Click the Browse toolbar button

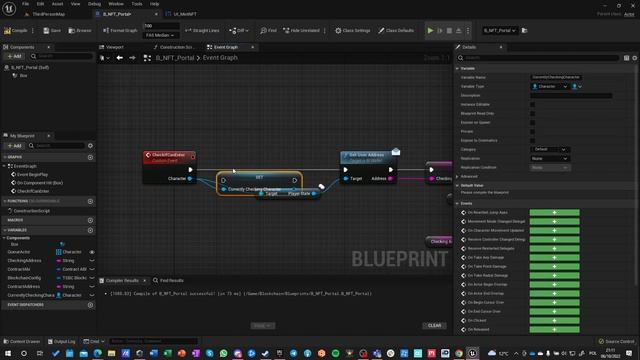80,31
